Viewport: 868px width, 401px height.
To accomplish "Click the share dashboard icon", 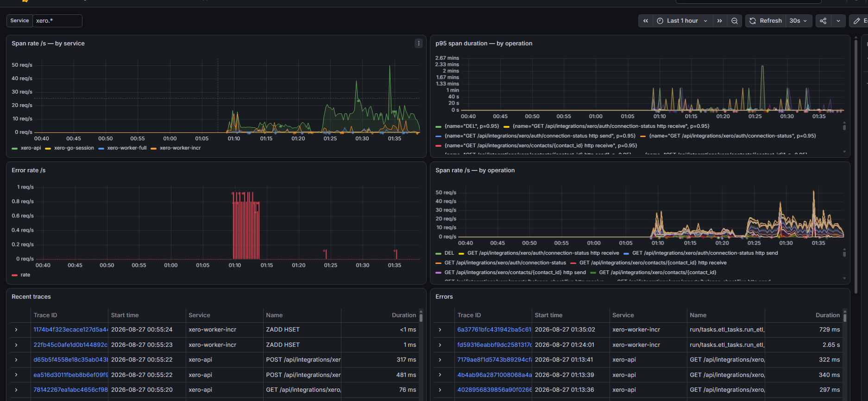I will click(823, 21).
